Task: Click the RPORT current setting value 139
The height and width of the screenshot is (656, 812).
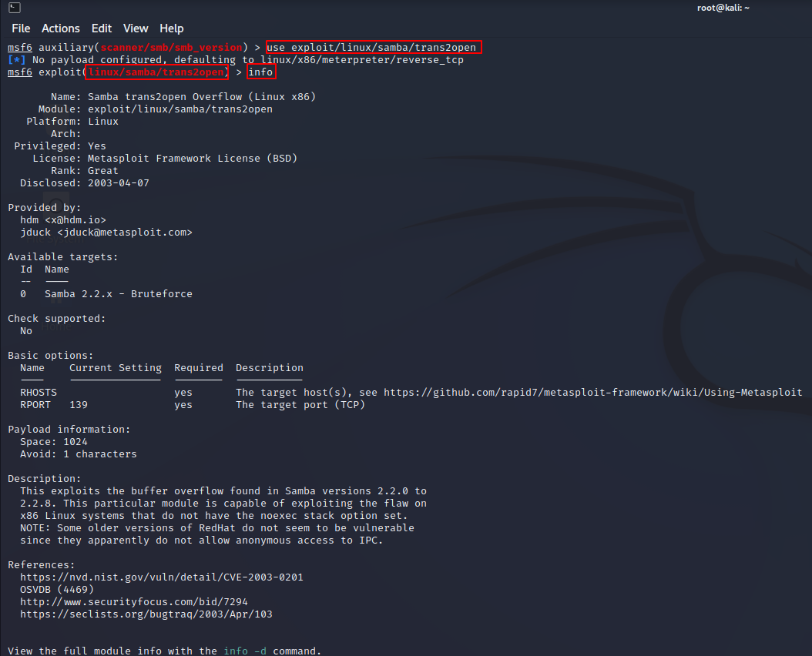Action: click(x=79, y=405)
